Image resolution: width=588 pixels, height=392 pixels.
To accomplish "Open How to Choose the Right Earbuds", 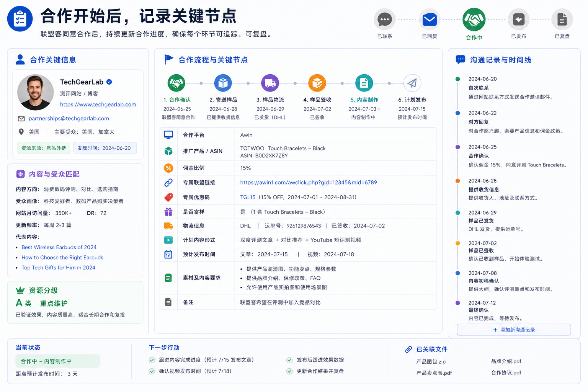I will 62,258.
